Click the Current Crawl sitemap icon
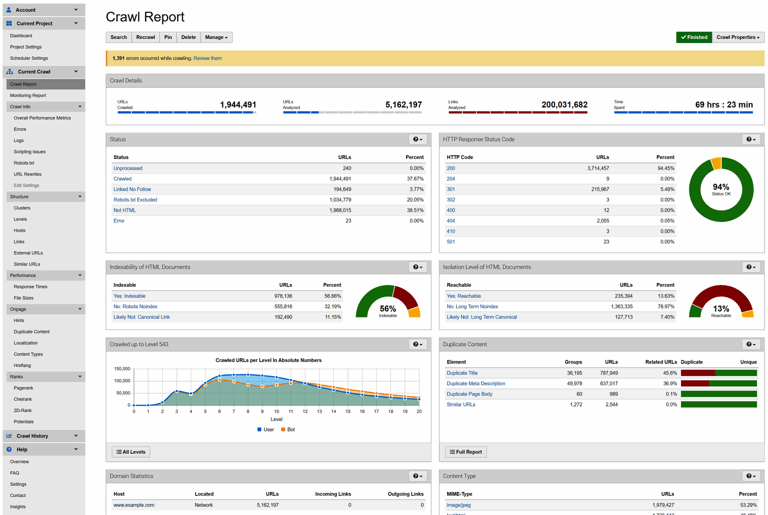768x515 pixels. [9, 72]
